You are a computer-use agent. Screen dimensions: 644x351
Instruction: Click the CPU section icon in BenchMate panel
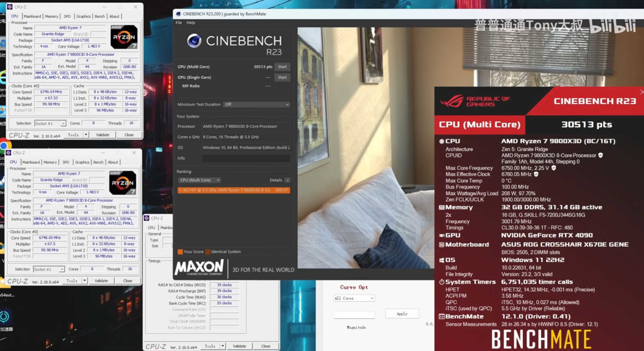pos(441,141)
